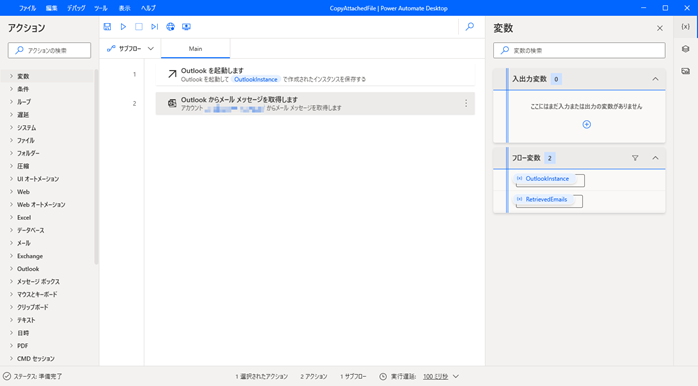
Task: Click the 100 ミリ秒 delay link
Action: (435, 377)
